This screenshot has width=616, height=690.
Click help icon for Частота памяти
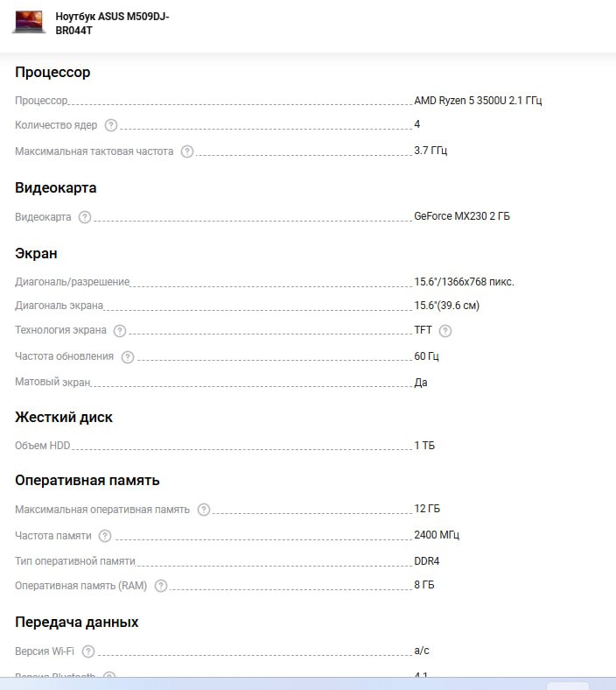[105, 536]
